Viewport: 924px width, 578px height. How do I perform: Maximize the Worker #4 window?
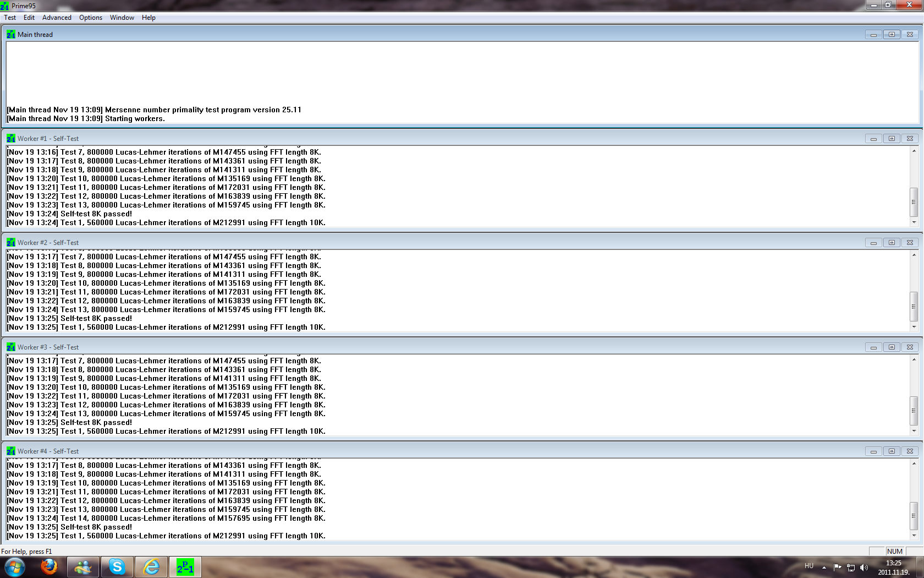(892, 451)
